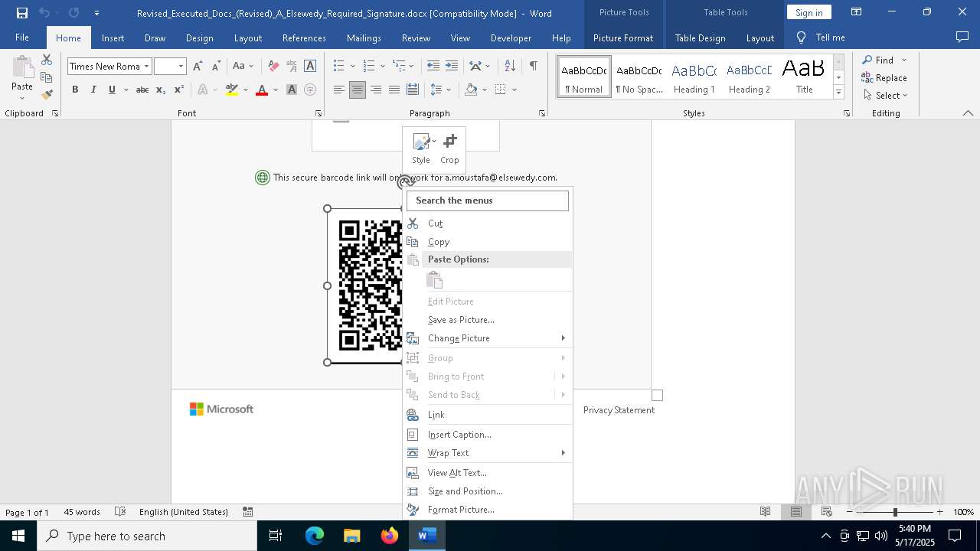Open the Select dropdown in Editing group
980x551 pixels.
click(x=885, y=96)
